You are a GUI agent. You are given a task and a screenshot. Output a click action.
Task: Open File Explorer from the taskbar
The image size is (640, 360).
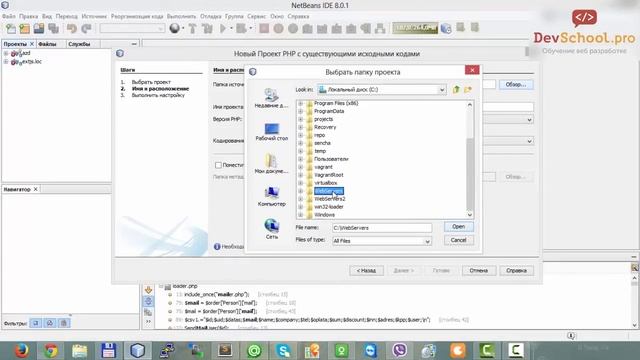tap(80, 351)
